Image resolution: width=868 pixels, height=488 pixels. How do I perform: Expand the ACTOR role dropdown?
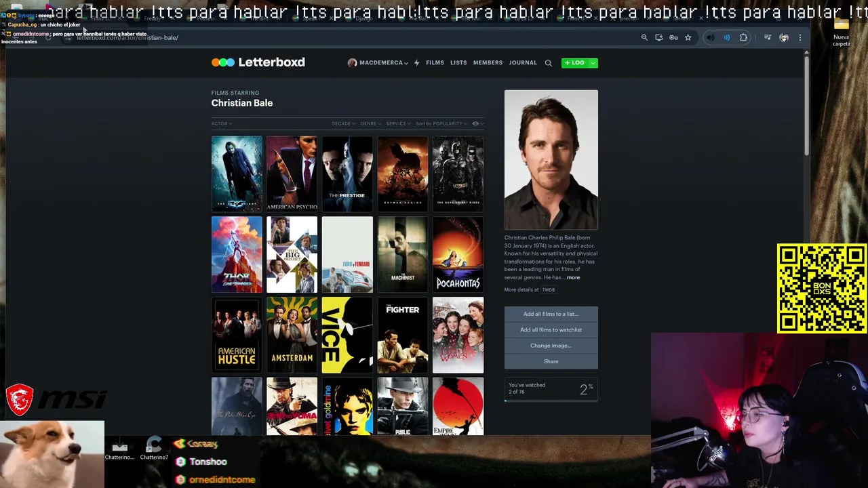222,124
